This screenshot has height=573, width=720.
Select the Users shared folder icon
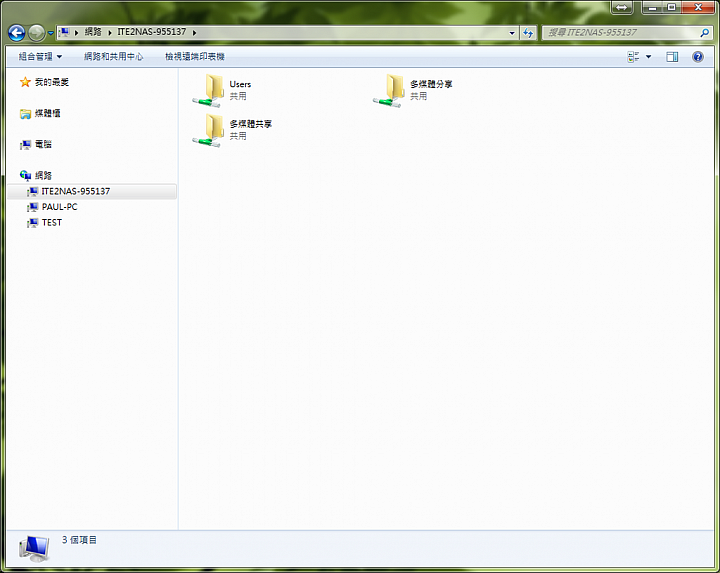(208, 90)
